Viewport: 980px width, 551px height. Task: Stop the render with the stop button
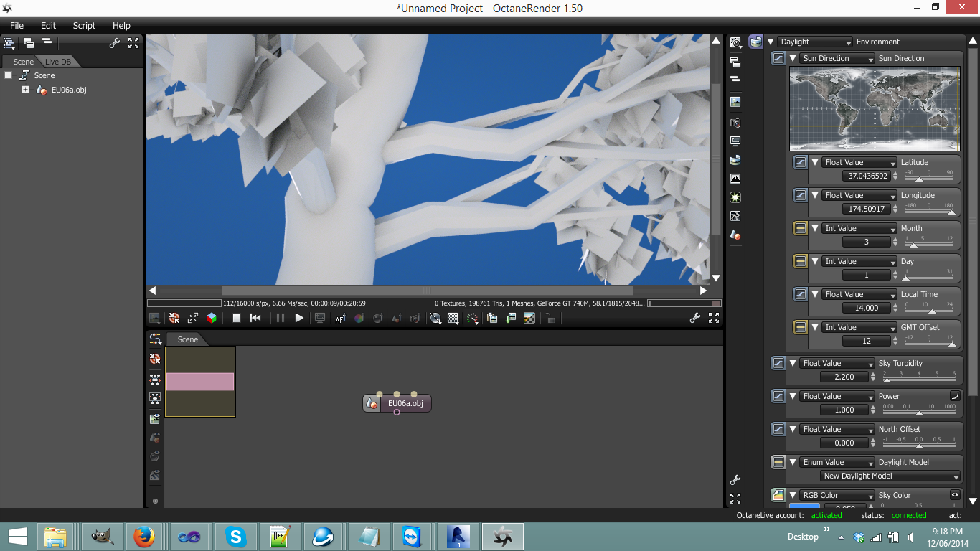coord(237,318)
